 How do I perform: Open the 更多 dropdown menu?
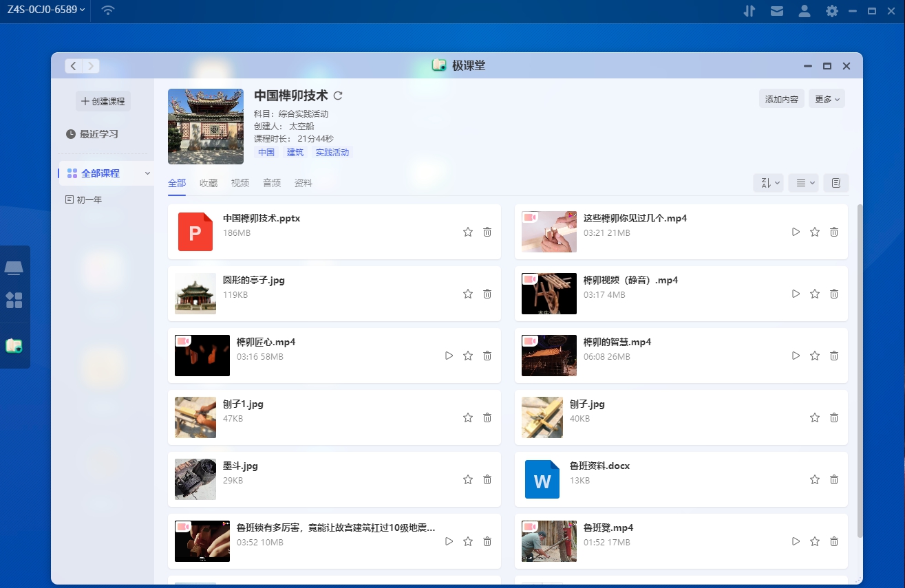click(x=827, y=98)
